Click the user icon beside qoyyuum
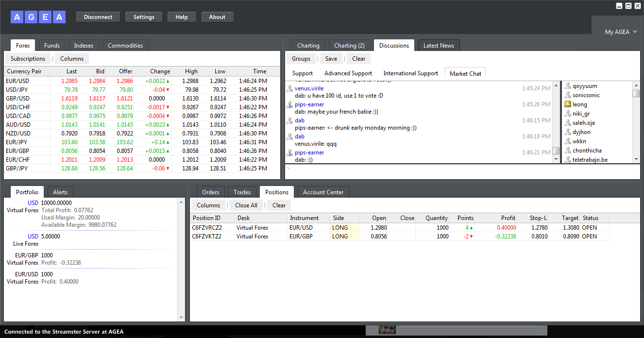The height and width of the screenshot is (338, 644). tap(567, 86)
